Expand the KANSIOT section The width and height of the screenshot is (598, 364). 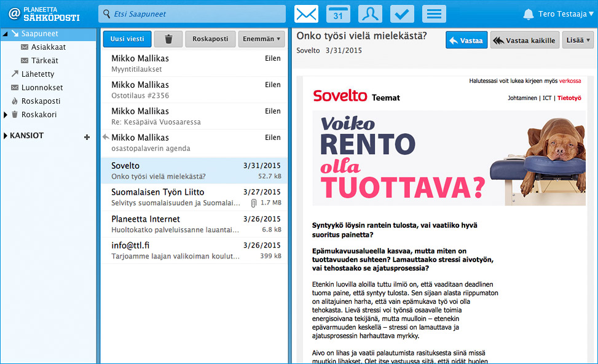coord(6,136)
